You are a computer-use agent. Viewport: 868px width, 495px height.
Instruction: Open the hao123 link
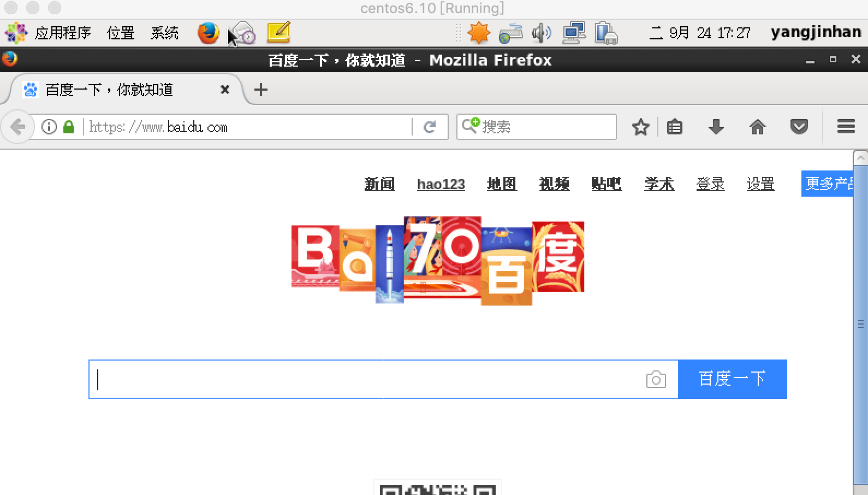(x=441, y=184)
